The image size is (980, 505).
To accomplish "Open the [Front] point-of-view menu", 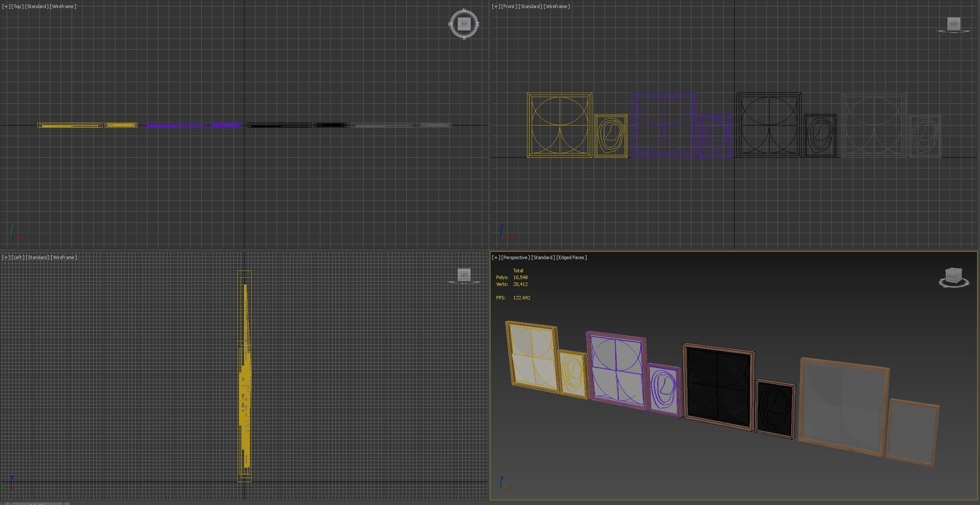I will [x=509, y=6].
